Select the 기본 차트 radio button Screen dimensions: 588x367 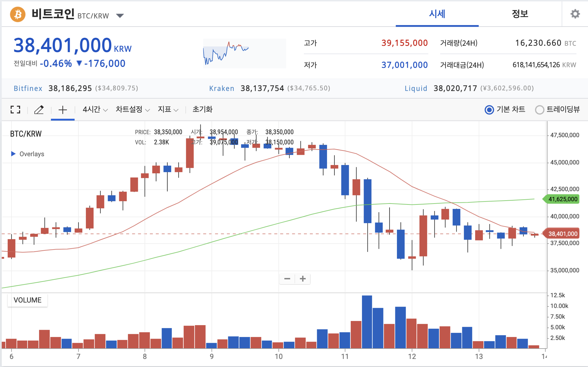[x=489, y=110]
